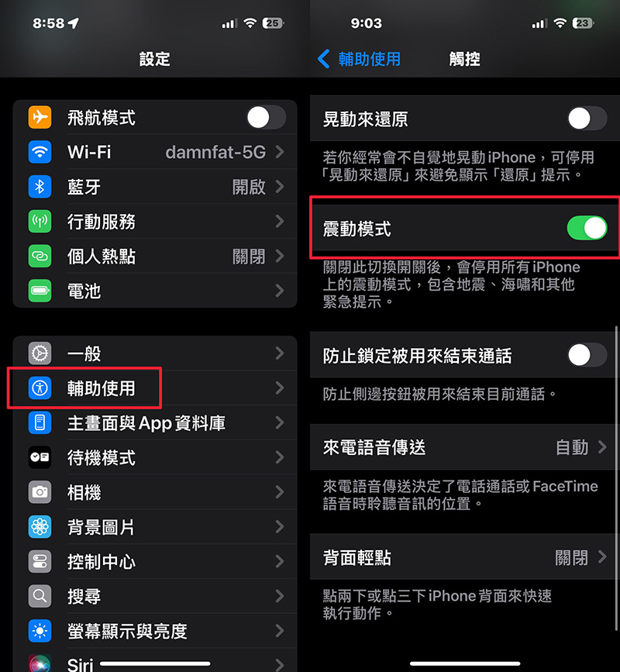Viewport: 620px width, 672px height.
Task: Expand 來電語音傳送 自動 chevron
Action: pos(602,447)
